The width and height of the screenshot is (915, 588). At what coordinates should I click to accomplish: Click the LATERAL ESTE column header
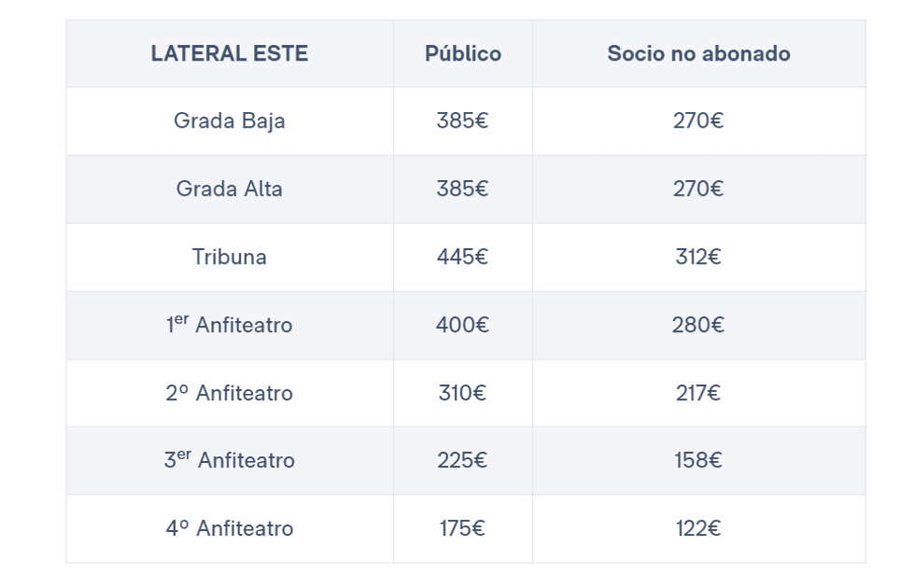[x=229, y=54]
